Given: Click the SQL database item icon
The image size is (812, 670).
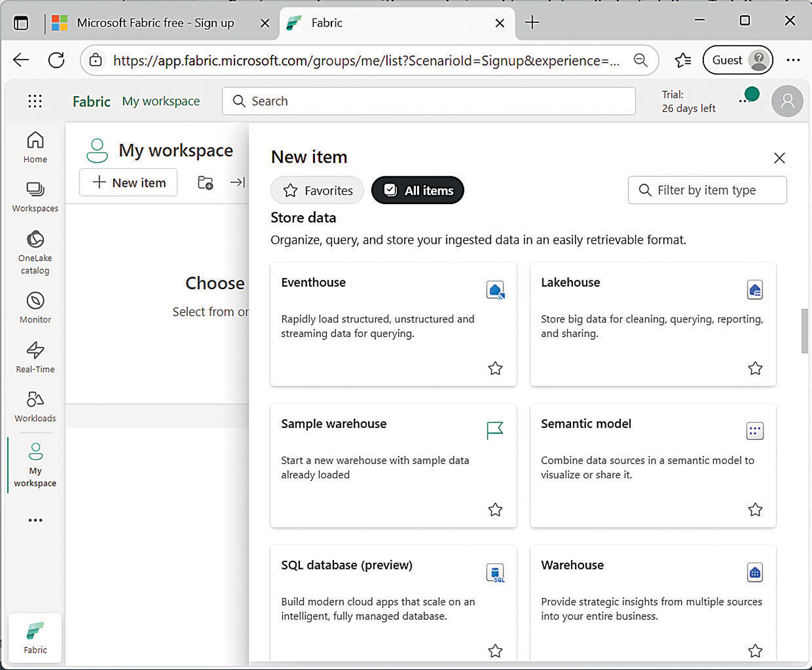Looking at the screenshot, I should click(495, 573).
